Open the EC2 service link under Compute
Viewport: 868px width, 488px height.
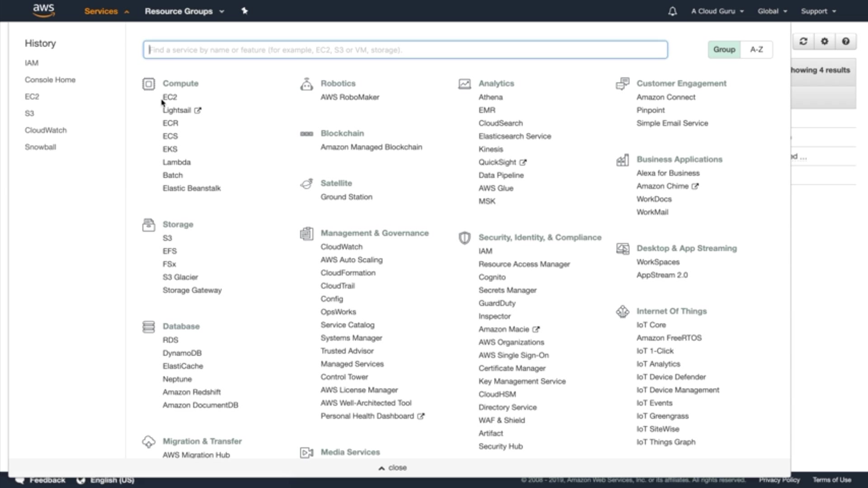click(170, 97)
